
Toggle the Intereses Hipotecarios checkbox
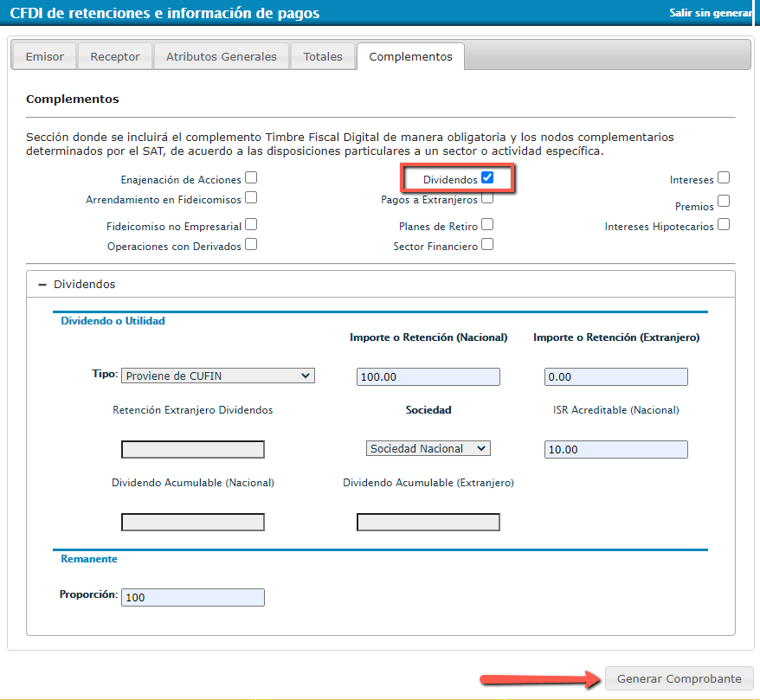point(724,224)
